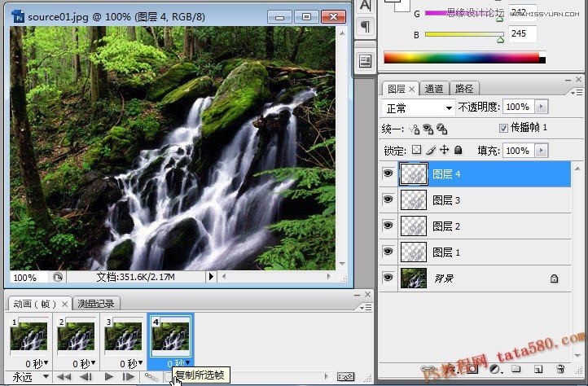Open the 不透明度 slider arrow
This screenshot has width=588, height=386.
pyautogui.click(x=541, y=107)
